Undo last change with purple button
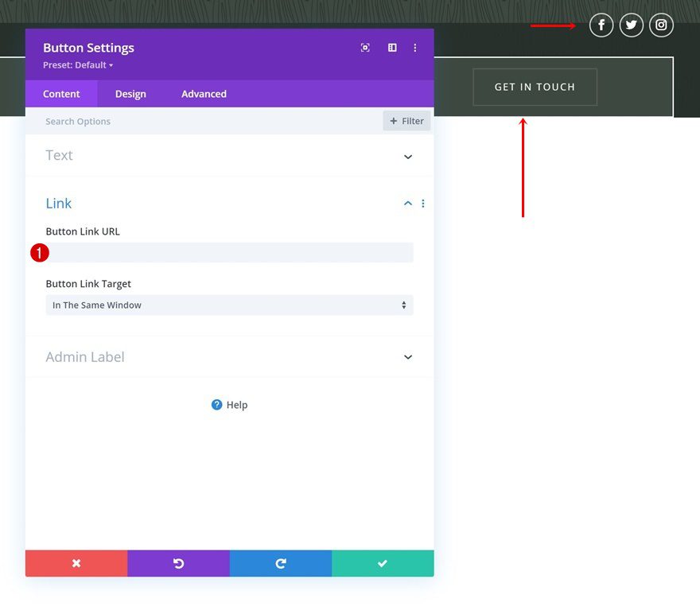 178,563
